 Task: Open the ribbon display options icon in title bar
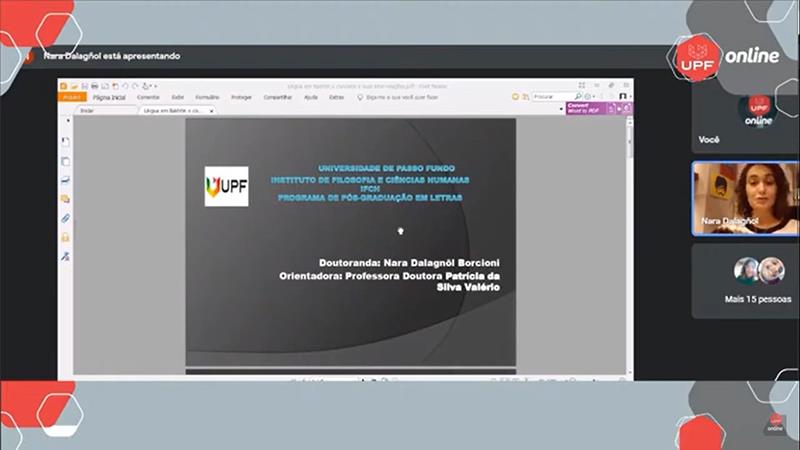[x=582, y=85]
